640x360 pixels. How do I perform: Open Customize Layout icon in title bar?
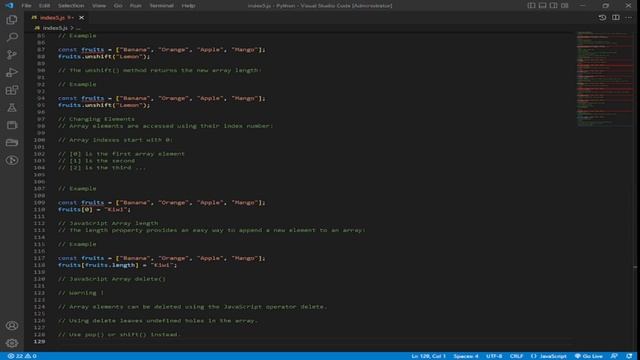[x=564, y=5]
